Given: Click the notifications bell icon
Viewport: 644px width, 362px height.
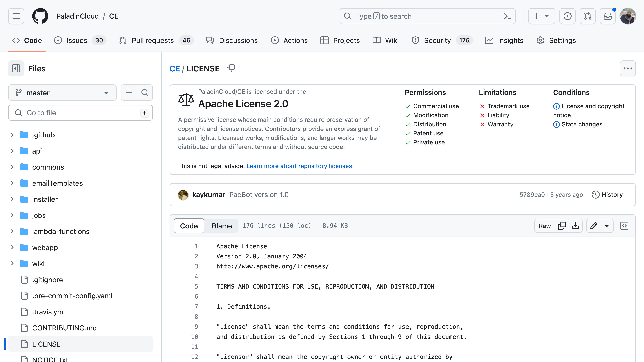Looking at the screenshot, I should (608, 16).
